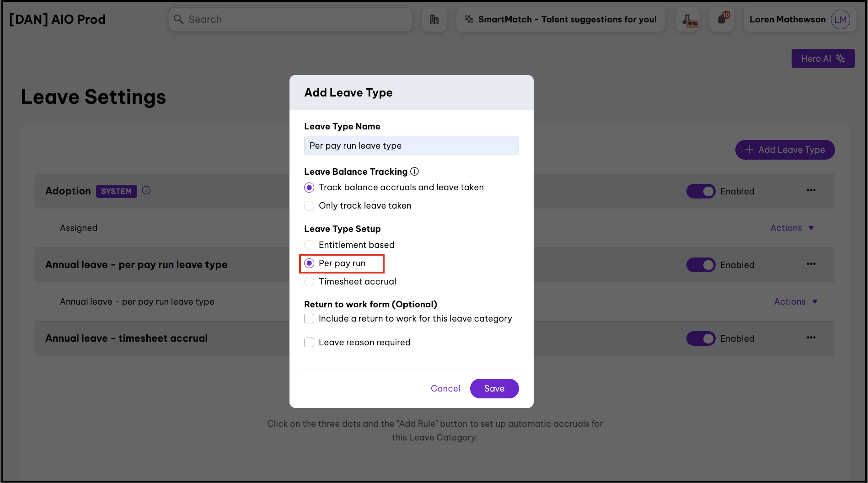Open Loren Mathewson profile menu
Viewport: 868px width, 483px height.
point(798,20)
